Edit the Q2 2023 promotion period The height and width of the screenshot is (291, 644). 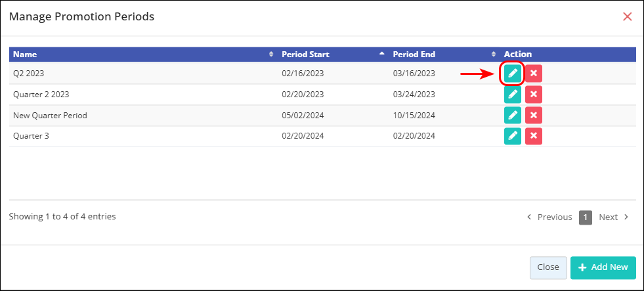coord(513,74)
